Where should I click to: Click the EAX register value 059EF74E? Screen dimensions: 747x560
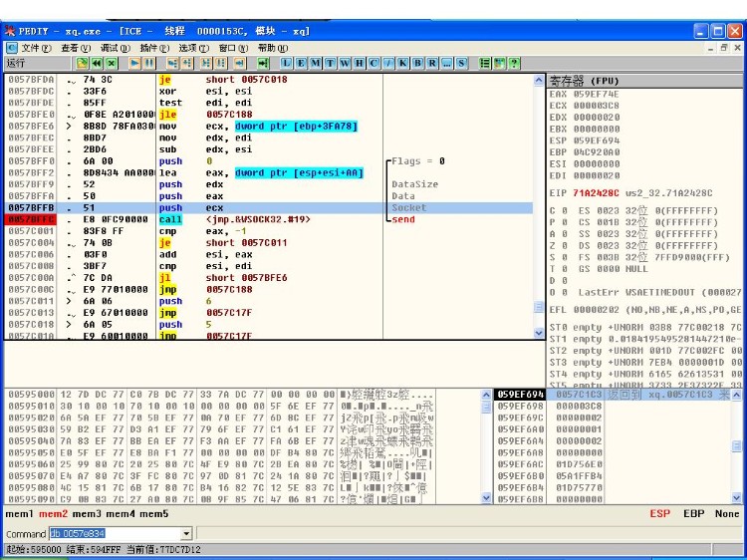click(596, 94)
